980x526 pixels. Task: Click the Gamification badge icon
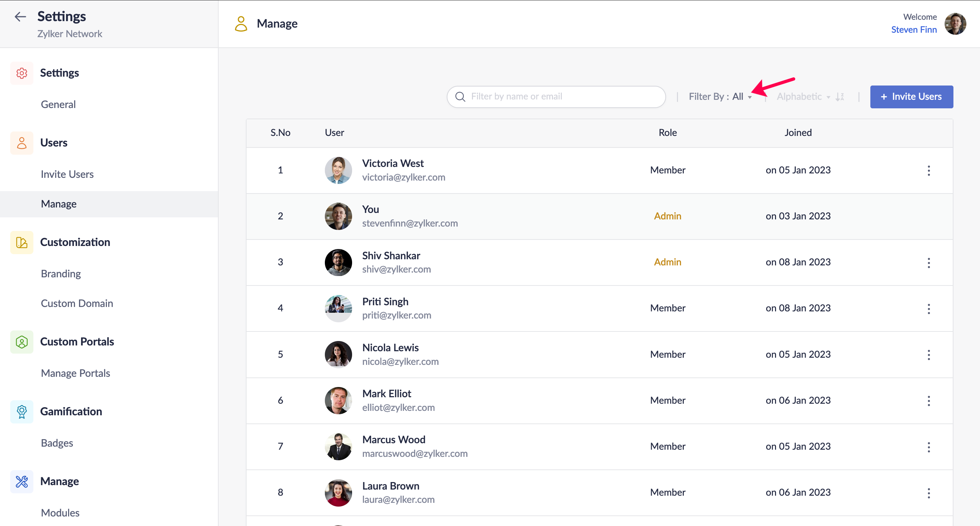[22, 412]
